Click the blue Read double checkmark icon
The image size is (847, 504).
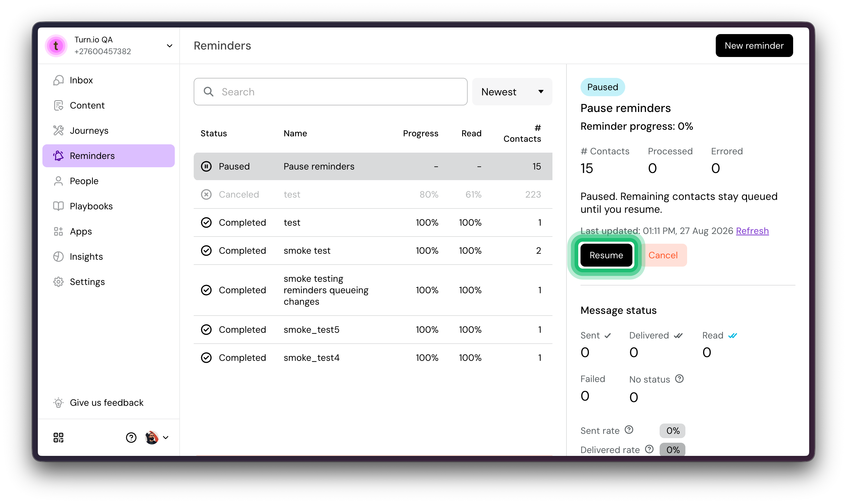click(x=732, y=336)
